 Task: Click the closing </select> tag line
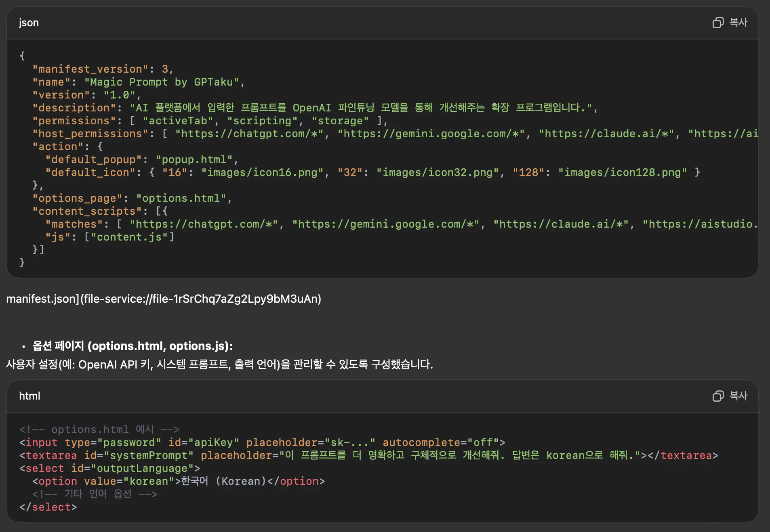(x=48, y=507)
